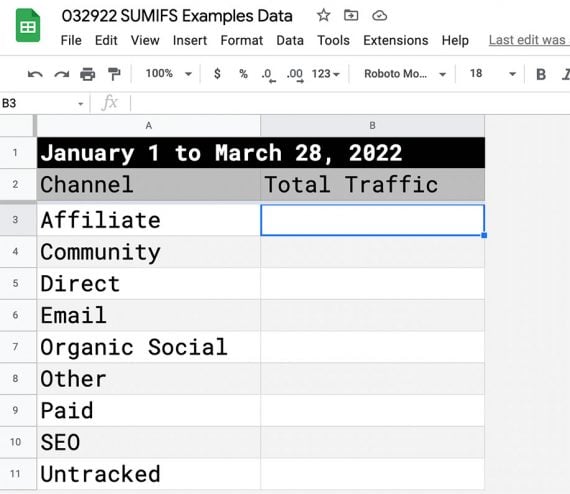Image resolution: width=570 pixels, height=494 pixels.
Task: Click the document title 032922 SUMIFS Examples Data
Action: pyautogui.click(x=177, y=16)
